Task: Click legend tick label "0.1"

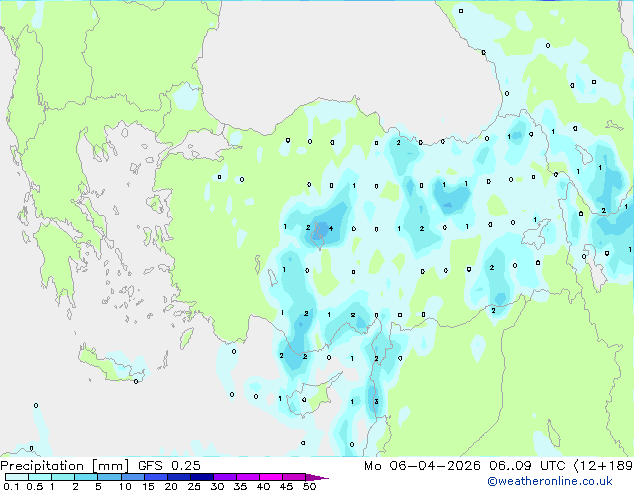Action: click(x=11, y=486)
